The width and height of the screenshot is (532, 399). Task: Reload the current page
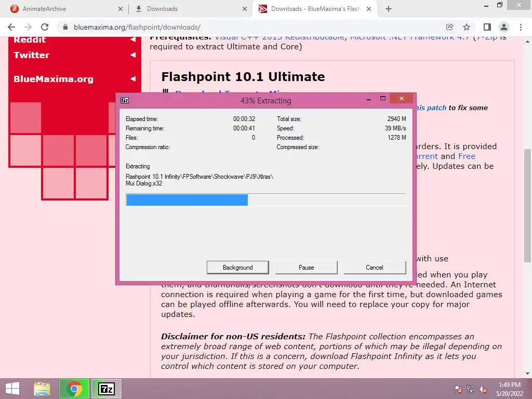(x=45, y=27)
